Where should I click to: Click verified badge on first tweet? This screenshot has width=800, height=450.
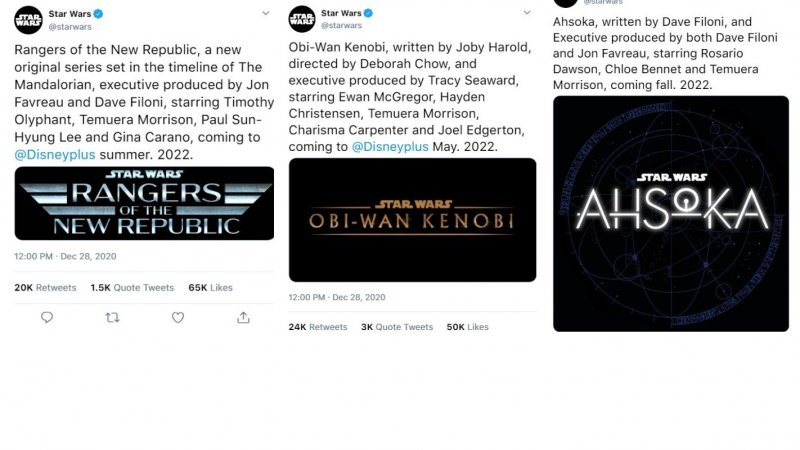point(98,14)
